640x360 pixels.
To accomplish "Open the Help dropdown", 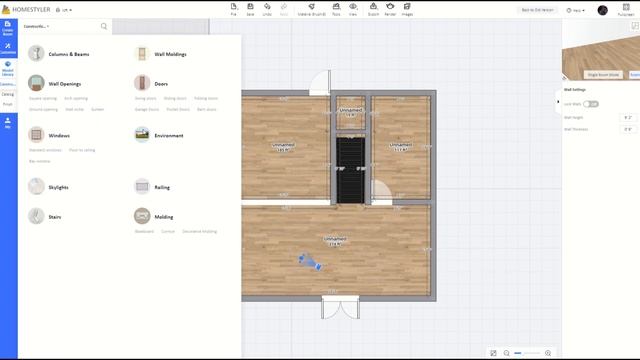I will point(576,10).
